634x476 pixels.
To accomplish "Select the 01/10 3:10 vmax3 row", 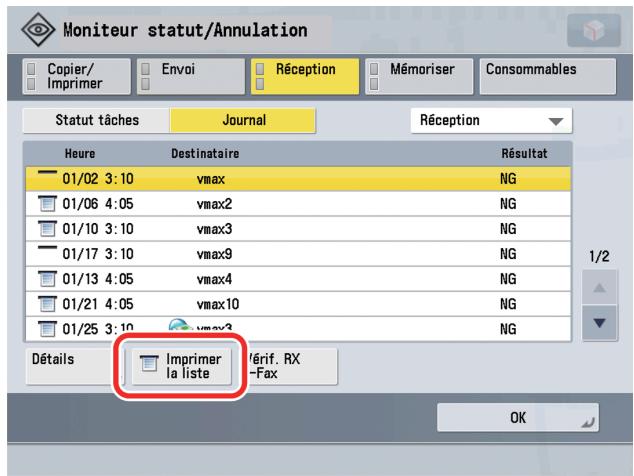I will (298, 229).
